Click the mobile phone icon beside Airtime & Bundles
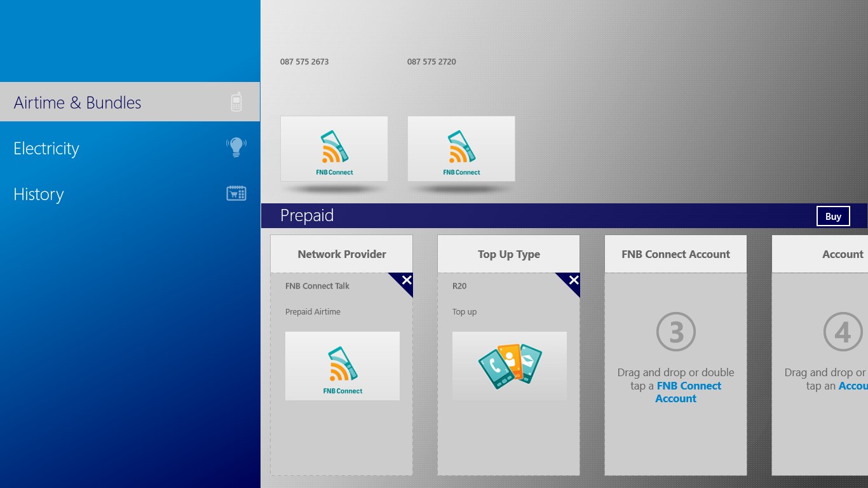868x488 pixels. 236,102
